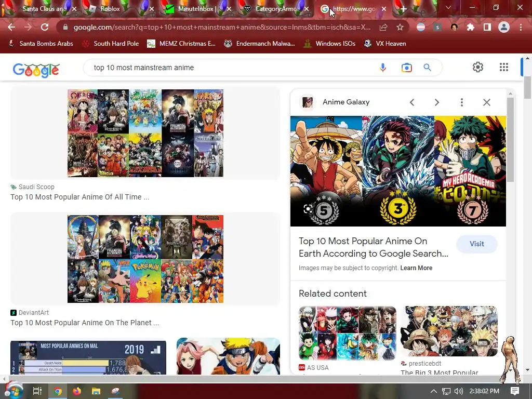The image size is (532, 399).
Task: Submit search with the magnifier icon
Action: (428, 68)
